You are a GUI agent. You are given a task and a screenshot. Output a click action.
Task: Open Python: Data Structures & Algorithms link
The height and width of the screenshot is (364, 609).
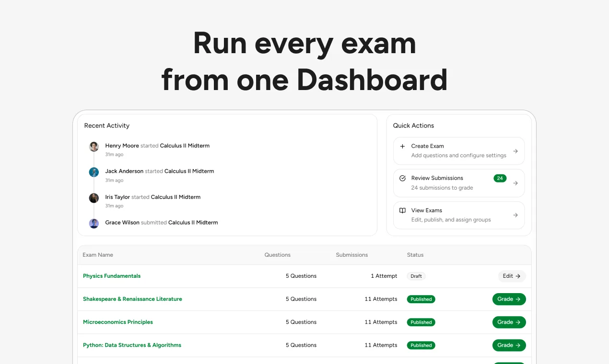click(x=132, y=345)
